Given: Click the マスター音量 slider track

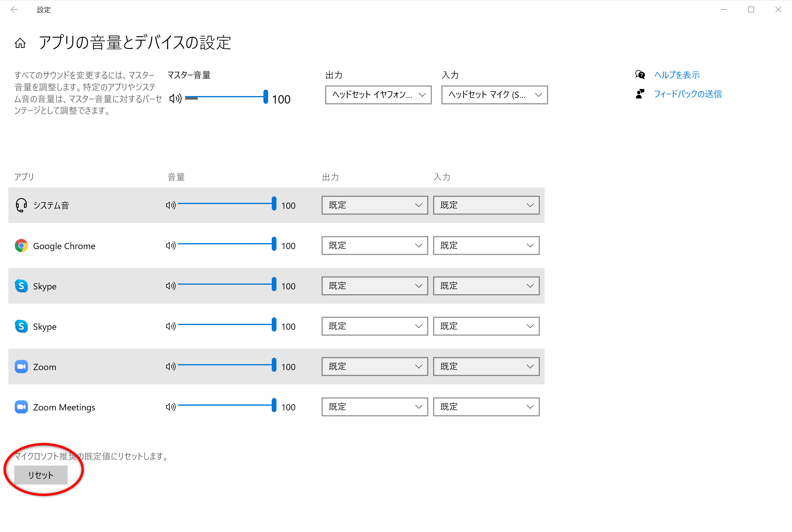Looking at the screenshot, I should [227, 97].
